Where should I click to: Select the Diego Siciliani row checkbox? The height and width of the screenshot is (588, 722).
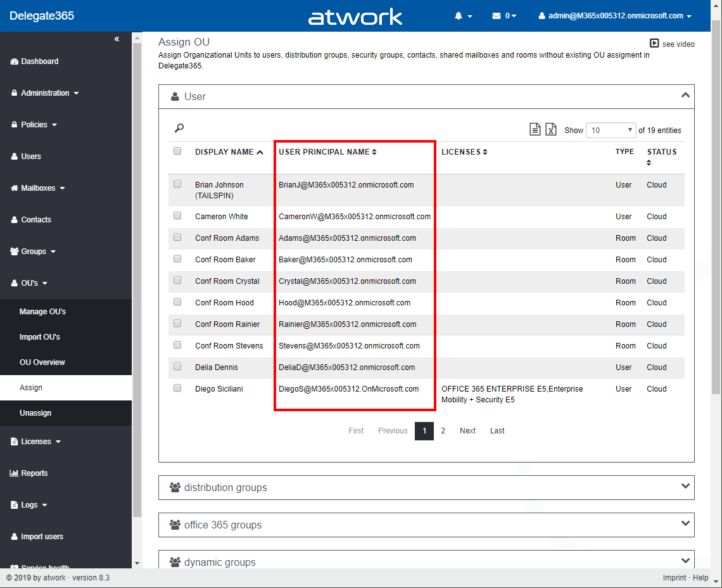(177, 388)
